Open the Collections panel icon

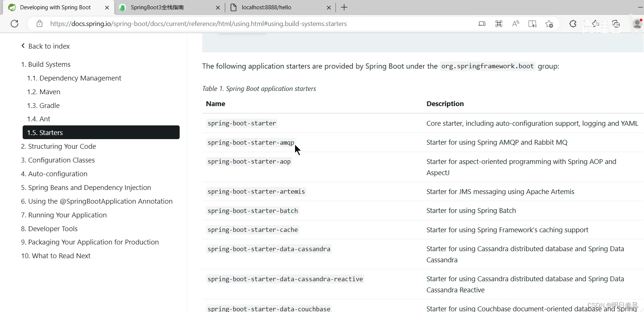point(616,24)
